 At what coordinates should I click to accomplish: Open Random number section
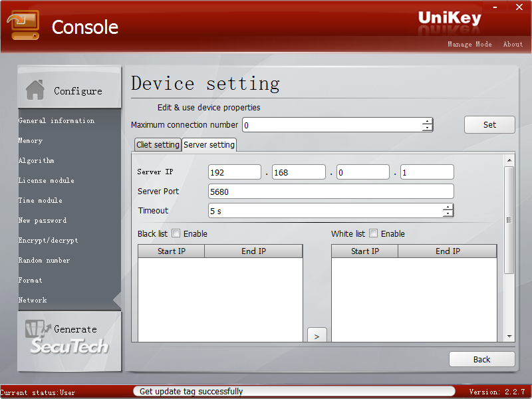tap(44, 260)
